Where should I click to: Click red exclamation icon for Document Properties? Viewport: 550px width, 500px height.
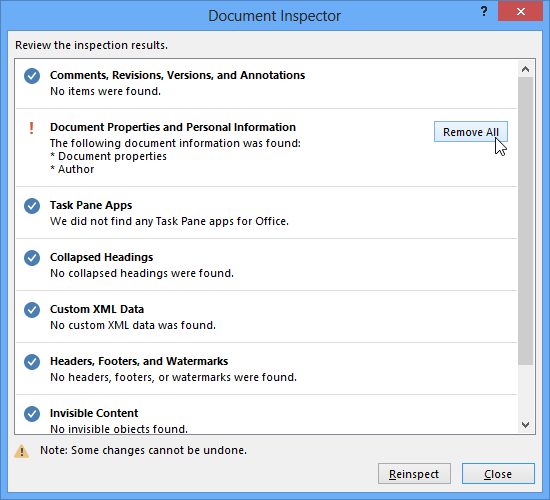[32, 128]
